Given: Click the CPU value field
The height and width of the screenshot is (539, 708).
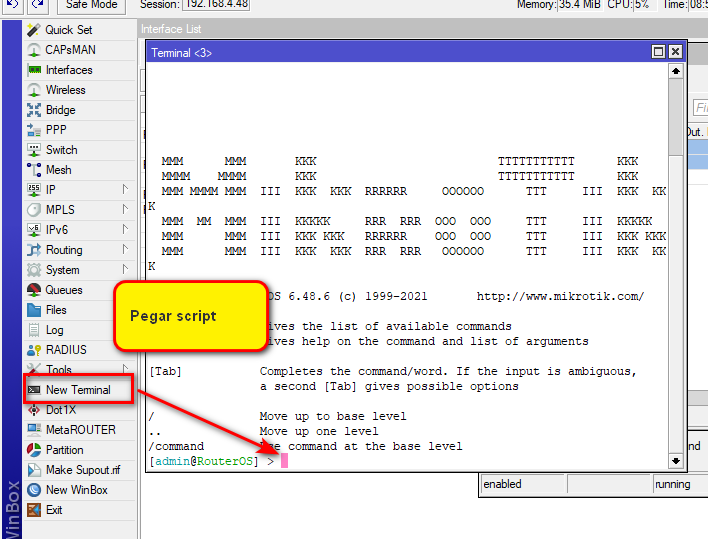Looking at the screenshot, I should point(646,5).
